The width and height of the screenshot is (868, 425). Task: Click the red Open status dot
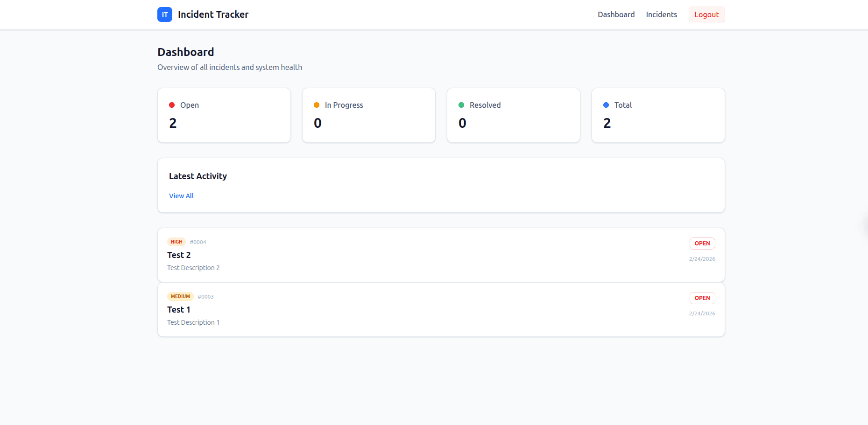coord(172,105)
